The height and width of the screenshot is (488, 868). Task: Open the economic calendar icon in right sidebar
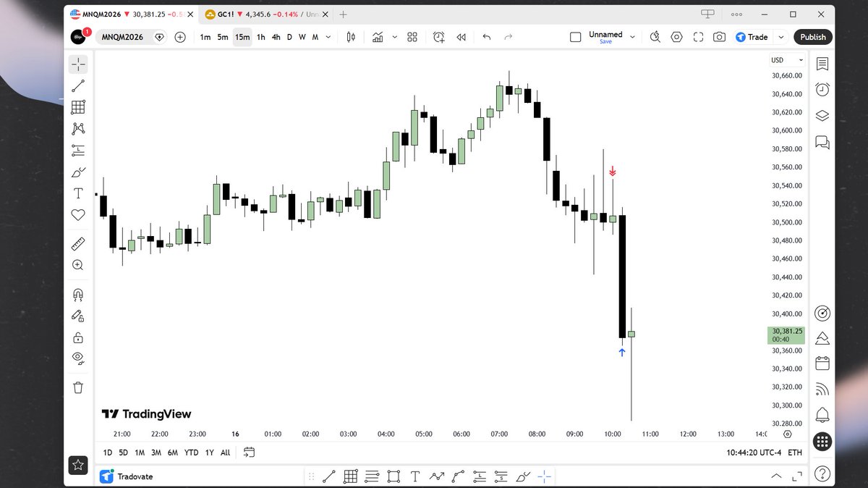822,363
